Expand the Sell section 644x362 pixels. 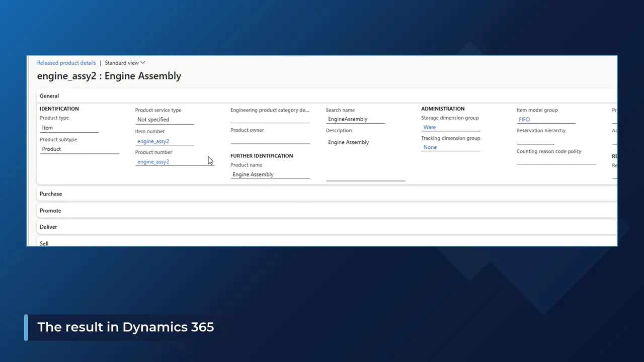pos(327,242)
